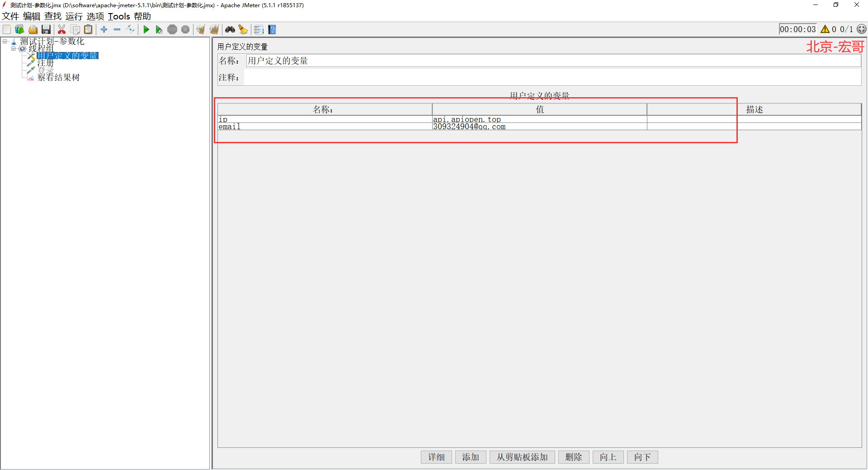This screenshot has width=868, height=470.
Task: Clear all results with double broom icon
Action: click(x=214, y=29)
